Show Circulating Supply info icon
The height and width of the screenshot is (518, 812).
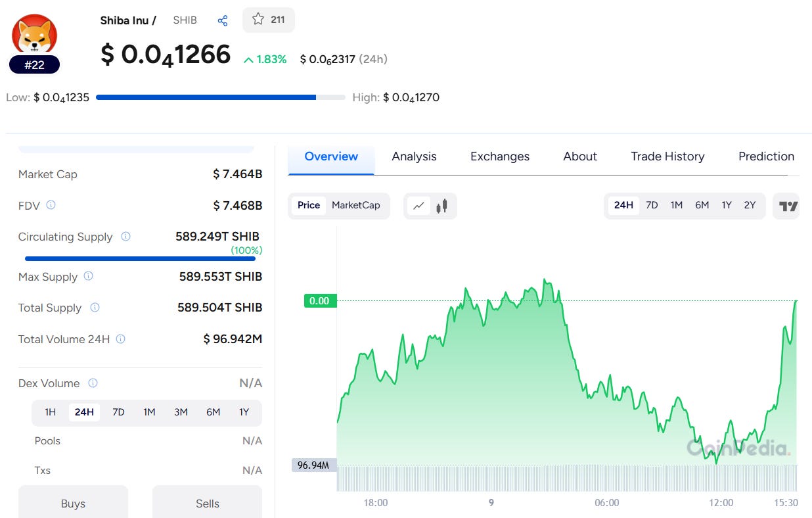click(125, 237)
